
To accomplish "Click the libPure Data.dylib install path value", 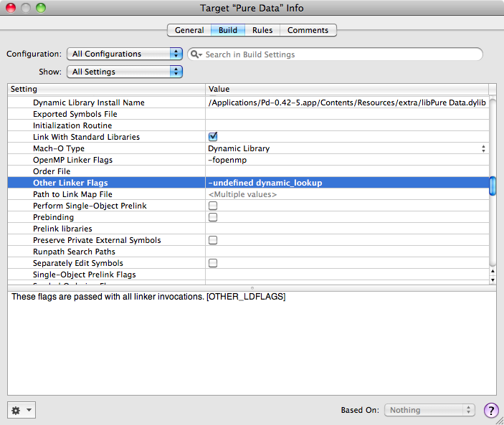I will point(347,102).
